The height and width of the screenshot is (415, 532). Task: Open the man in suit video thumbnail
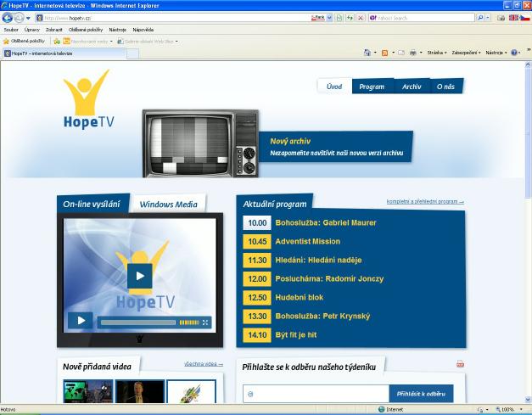(140, 391)
